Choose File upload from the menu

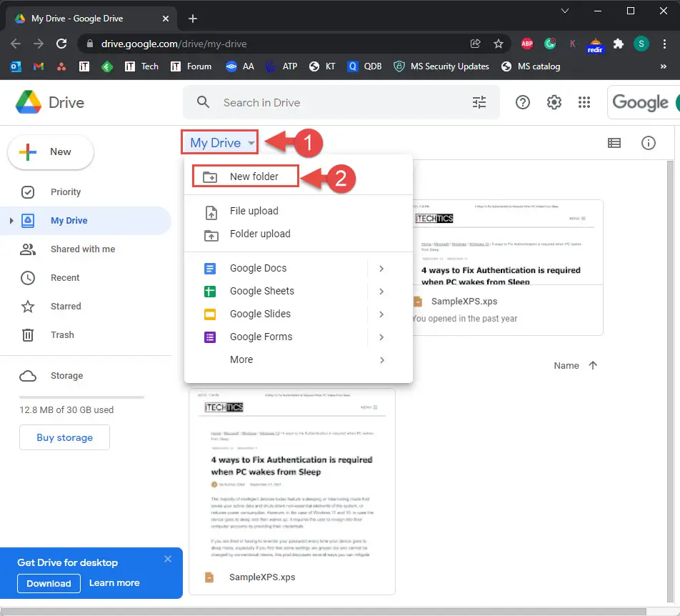click(x=298, y=212)
